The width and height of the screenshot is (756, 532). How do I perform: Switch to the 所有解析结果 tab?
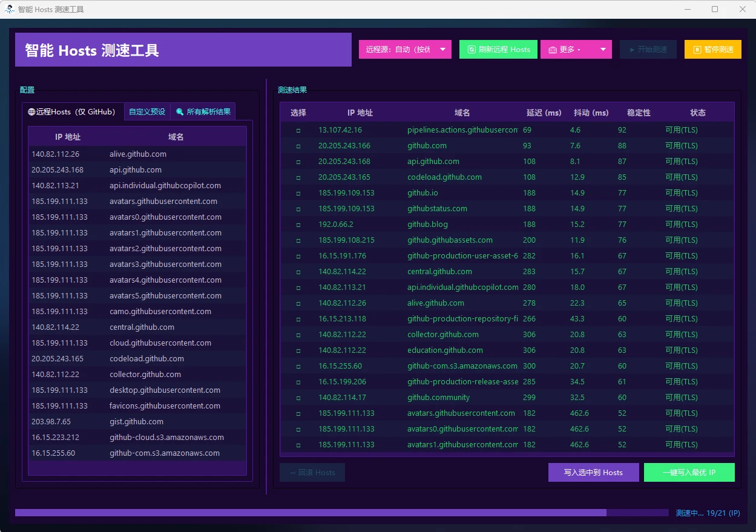(203, 112)
